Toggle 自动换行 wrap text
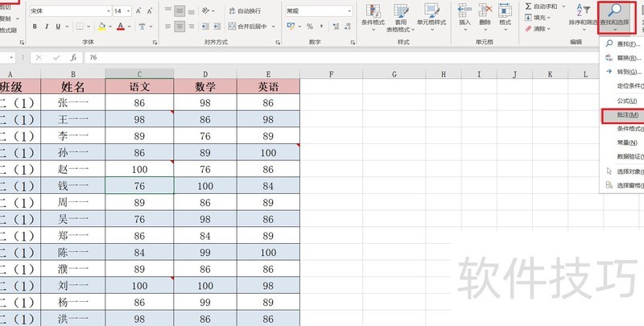The image size is (644, 326). coord(245,10)
